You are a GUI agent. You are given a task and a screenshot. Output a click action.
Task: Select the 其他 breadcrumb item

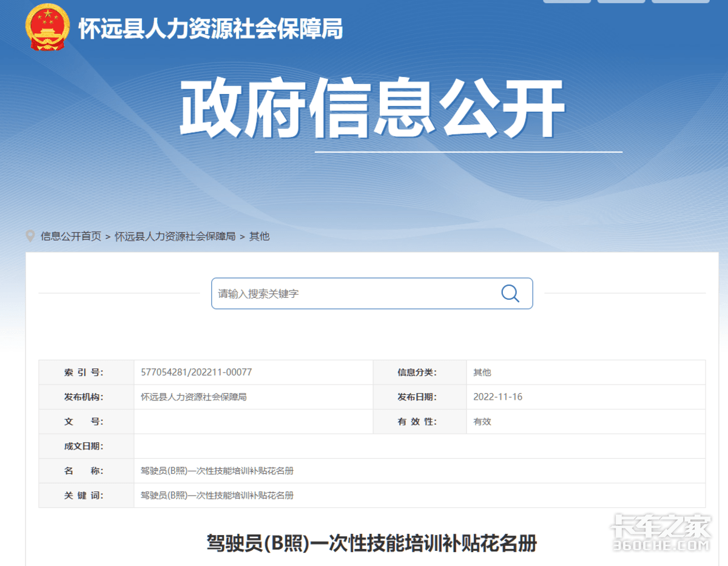click(x=259, y=237)
